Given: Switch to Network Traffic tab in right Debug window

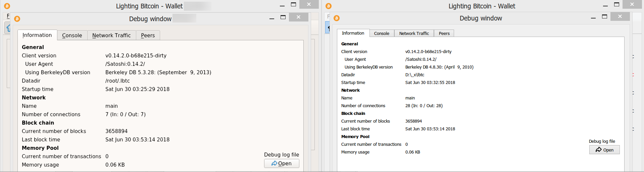Looking at the screenshot, I should [414, 33].
